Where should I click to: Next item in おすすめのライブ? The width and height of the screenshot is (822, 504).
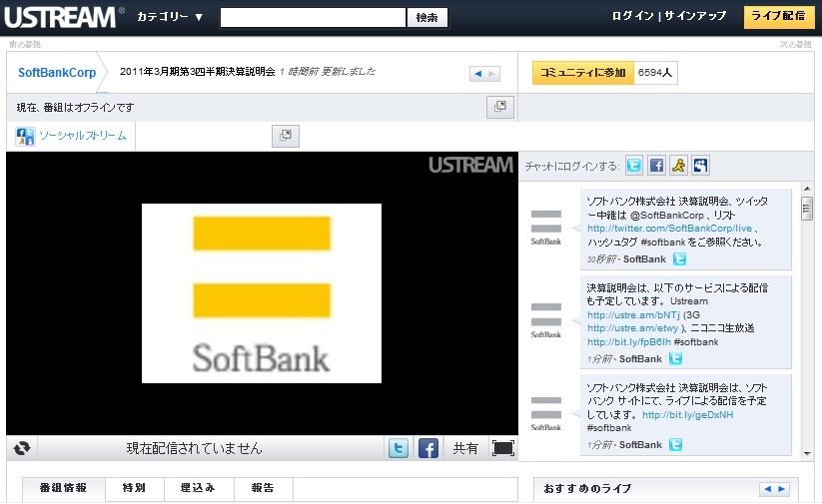click(782, 489)
